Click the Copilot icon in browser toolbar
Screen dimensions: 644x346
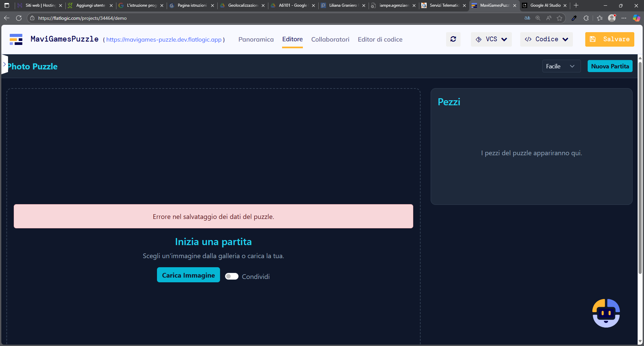(636, 18)
